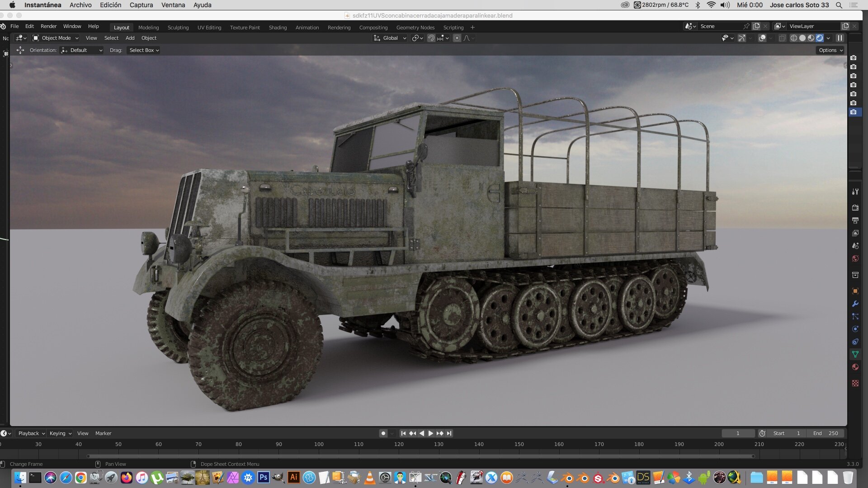The height and width of the screenshot is (488, 868).
Task: Click the topmost camera icon in outliner
Action: pos(854,58)
